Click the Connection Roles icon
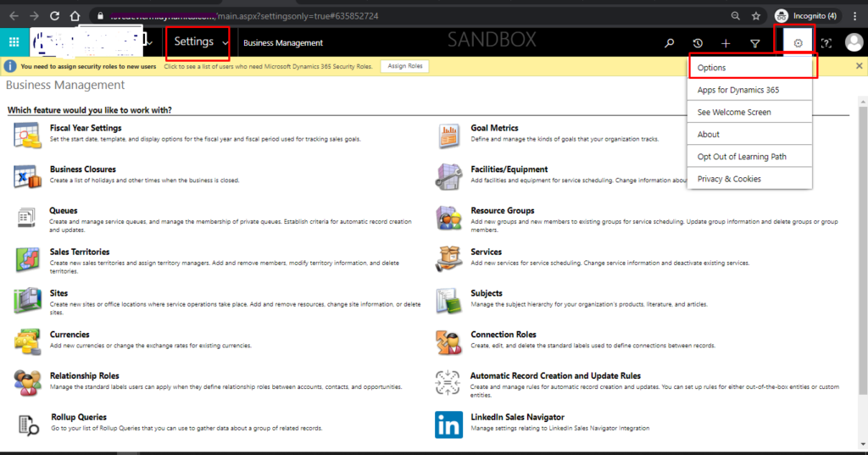The width and height of the screenshot is (868, 455). (448, 341)
